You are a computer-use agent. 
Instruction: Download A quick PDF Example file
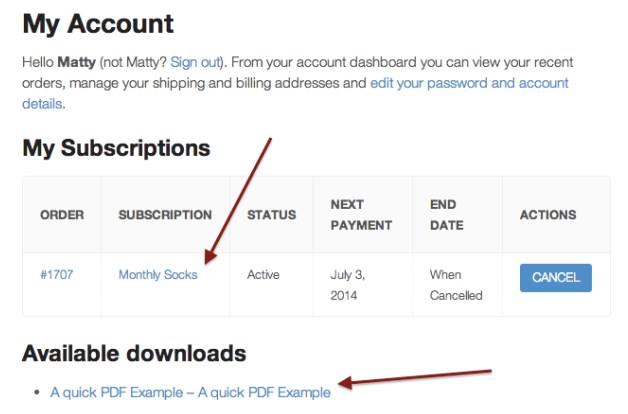[x=190, y=392]
